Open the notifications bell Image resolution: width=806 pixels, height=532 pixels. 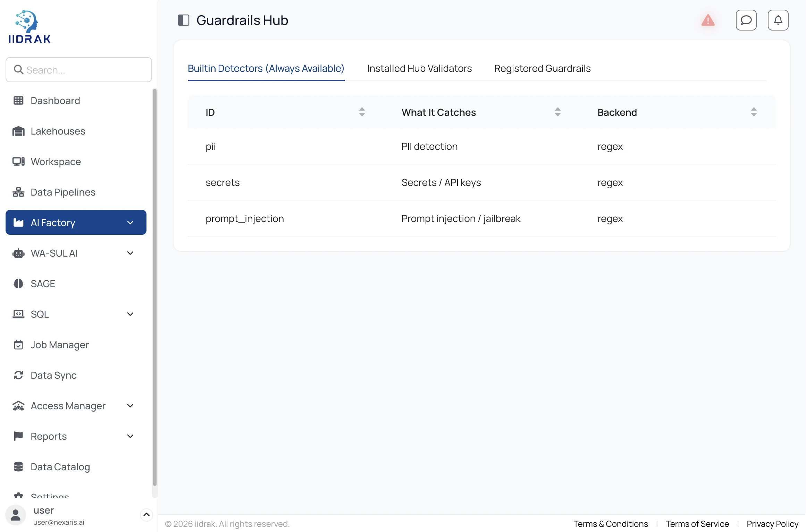point(778,20)
